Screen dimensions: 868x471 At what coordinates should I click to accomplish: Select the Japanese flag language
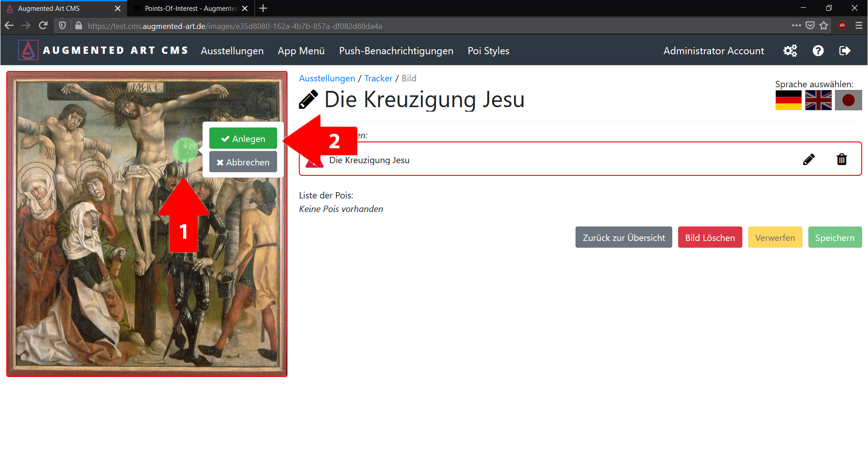click(848, 100)
